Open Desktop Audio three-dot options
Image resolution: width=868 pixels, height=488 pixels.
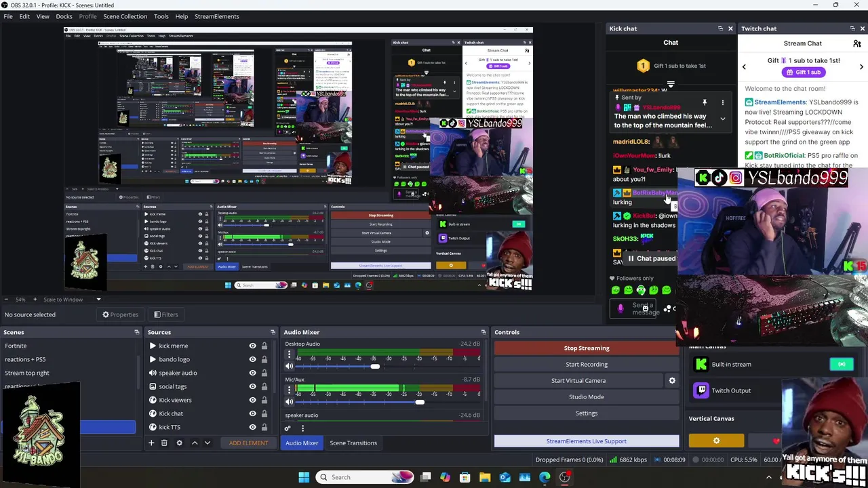click(x=290, y=354)
